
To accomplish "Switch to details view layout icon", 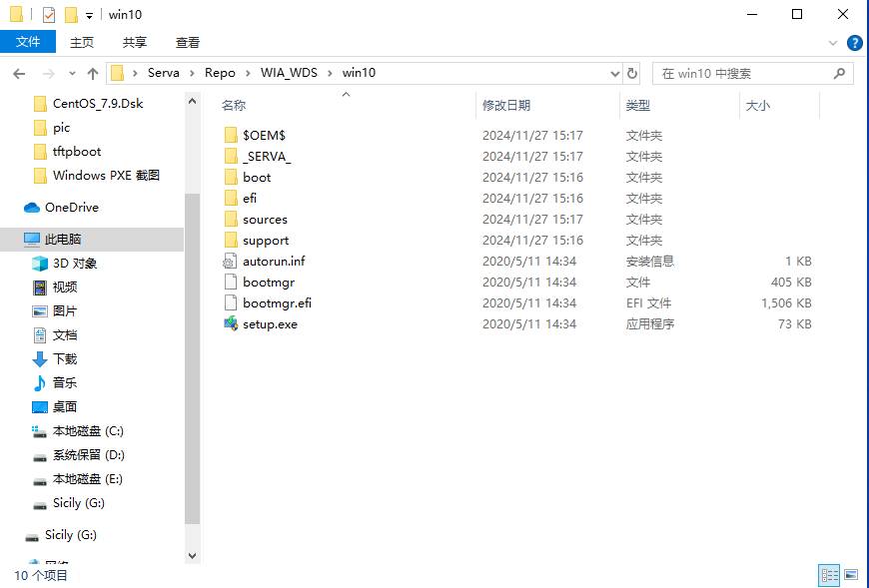I will point(829,575).
